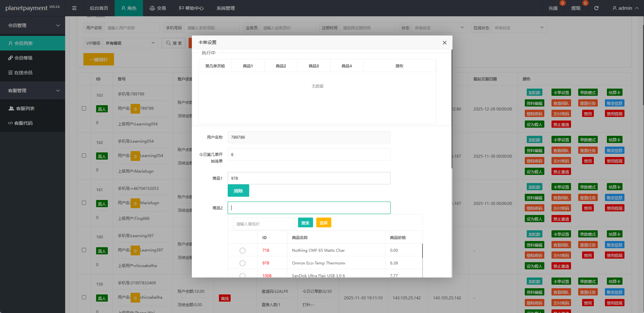Open 在线会员 in the sidebar
644x313 pixels.
(23, 73)
